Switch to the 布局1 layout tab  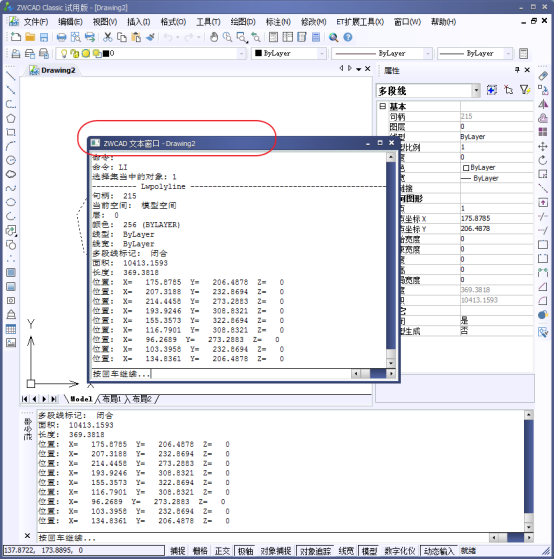click(x=112, y=399)
